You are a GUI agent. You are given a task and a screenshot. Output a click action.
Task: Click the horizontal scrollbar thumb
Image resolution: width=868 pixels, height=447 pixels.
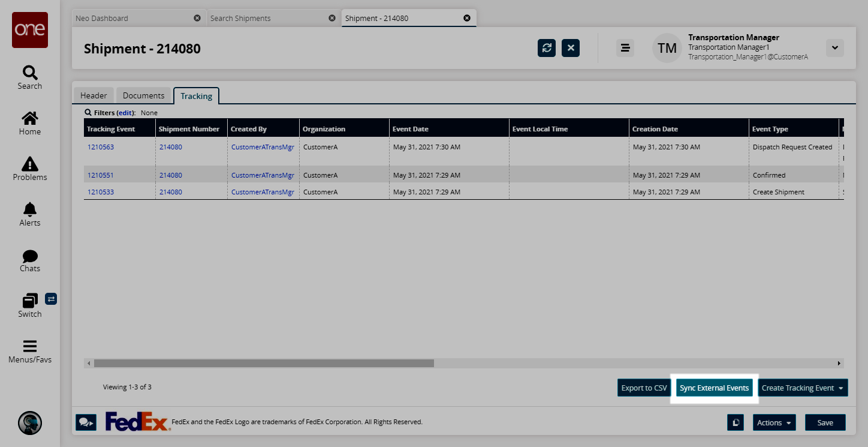pos(264,363)
